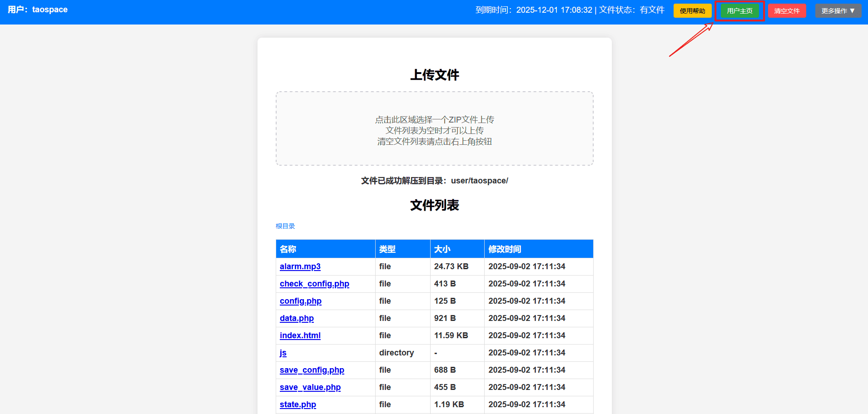Click the 修改时间 column header
868x414 pixels.
[x=505, y=249]
